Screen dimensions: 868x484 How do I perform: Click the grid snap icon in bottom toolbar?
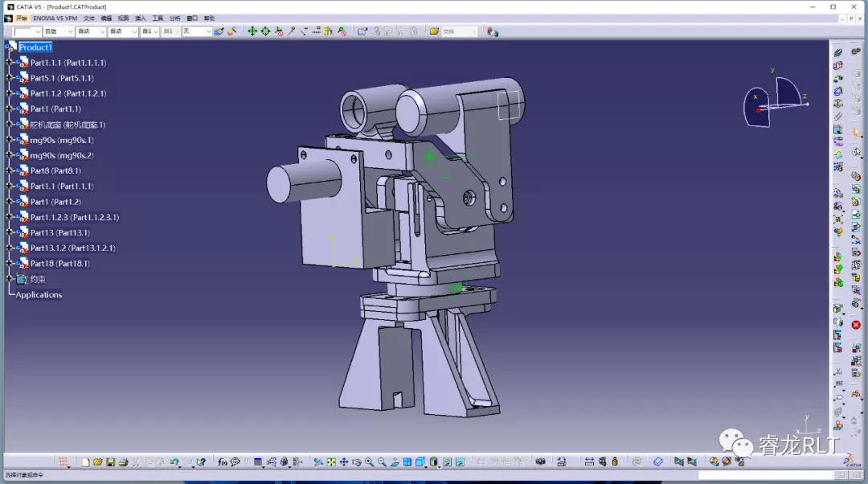(x=63, y=461)
